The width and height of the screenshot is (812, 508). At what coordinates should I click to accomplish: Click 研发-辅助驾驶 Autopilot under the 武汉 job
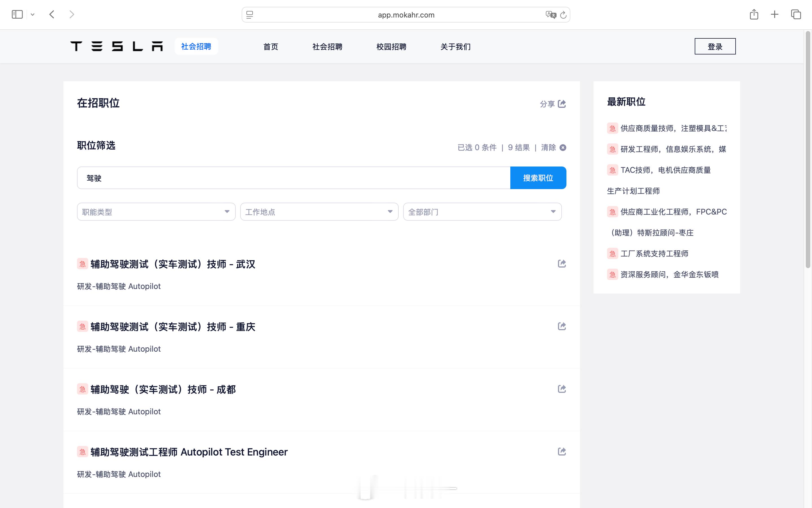coord(119,286)
